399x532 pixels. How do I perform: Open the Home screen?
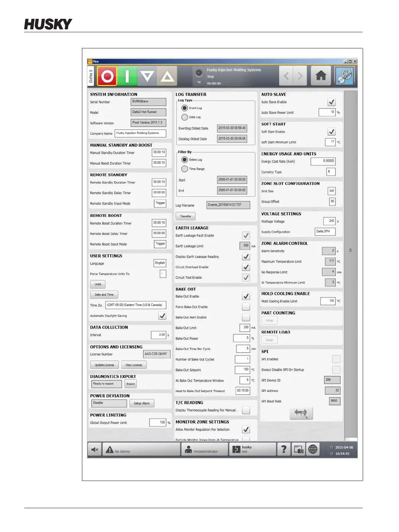(x=321, y=76)
